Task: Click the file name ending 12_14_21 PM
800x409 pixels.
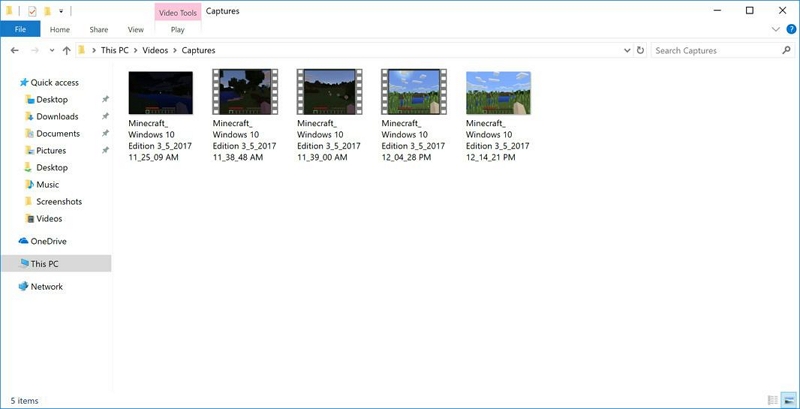Action: click(x=498, y=140)
